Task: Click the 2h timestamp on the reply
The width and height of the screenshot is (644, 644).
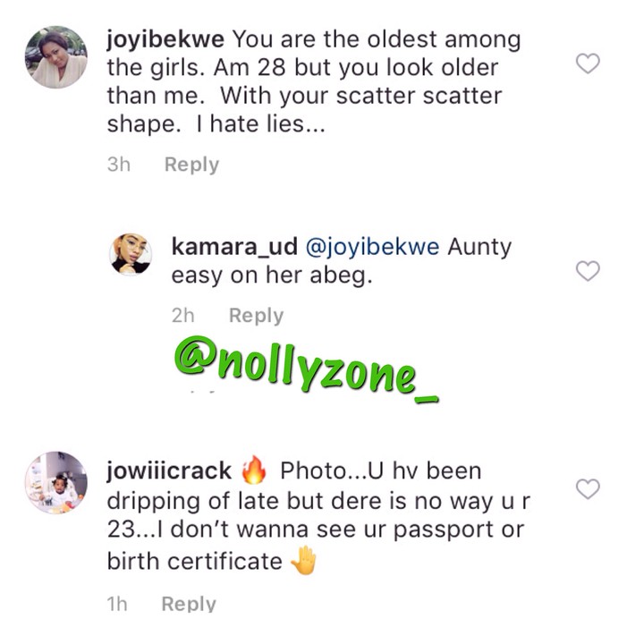Action: 183,316
